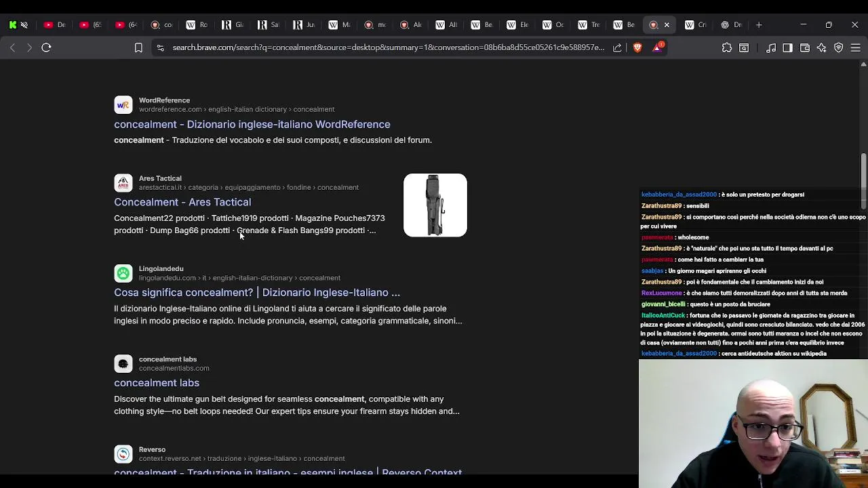The image size is (868, 488).
Task: Reload the current Brave search page
Action: click(x=46, y=47)
